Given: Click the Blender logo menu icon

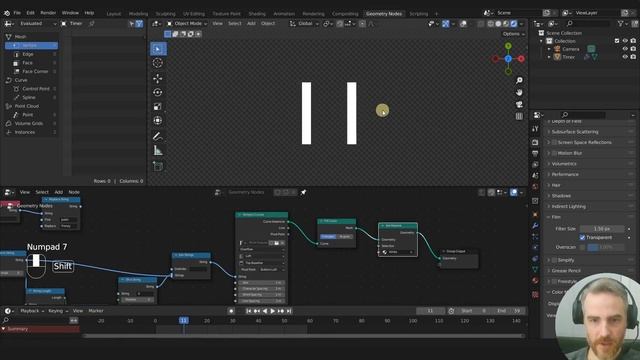Looking at the screenshot, I should pos(7,13).
